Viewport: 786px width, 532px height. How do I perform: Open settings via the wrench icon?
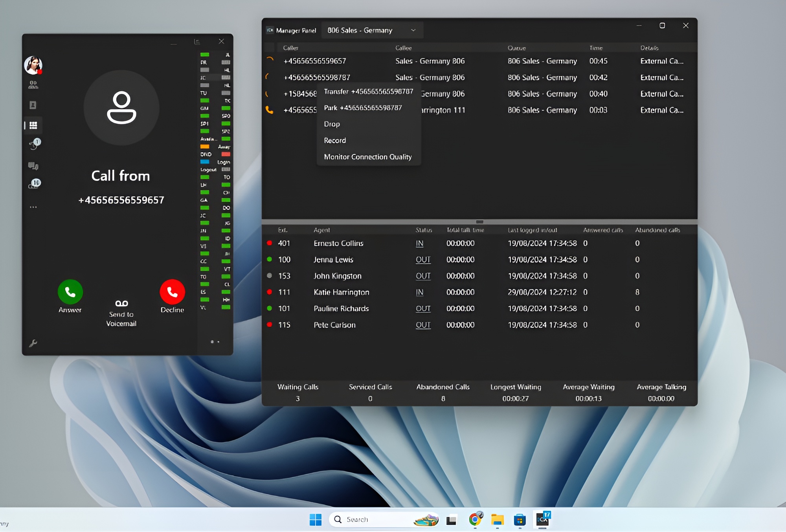point(33,343)
